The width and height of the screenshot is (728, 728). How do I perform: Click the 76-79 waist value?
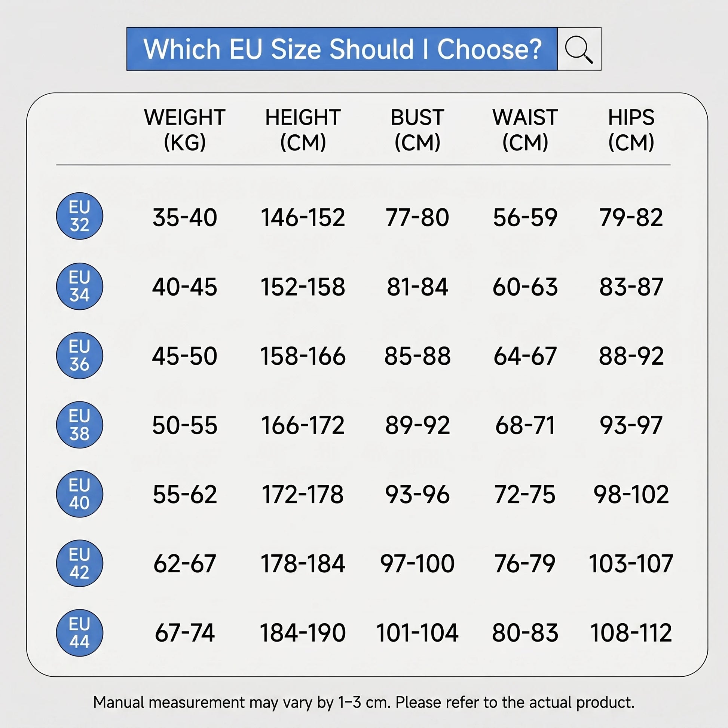point(525,564)
